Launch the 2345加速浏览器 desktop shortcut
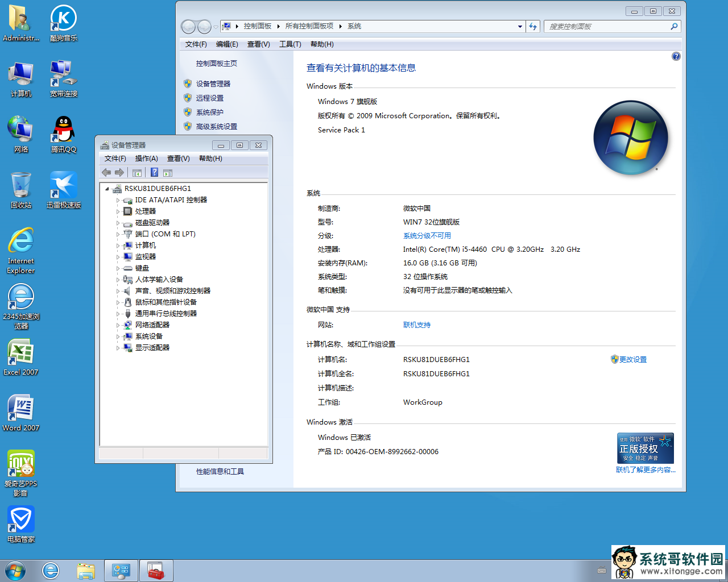This screenshot has width=728, height=582. point(21,306)
